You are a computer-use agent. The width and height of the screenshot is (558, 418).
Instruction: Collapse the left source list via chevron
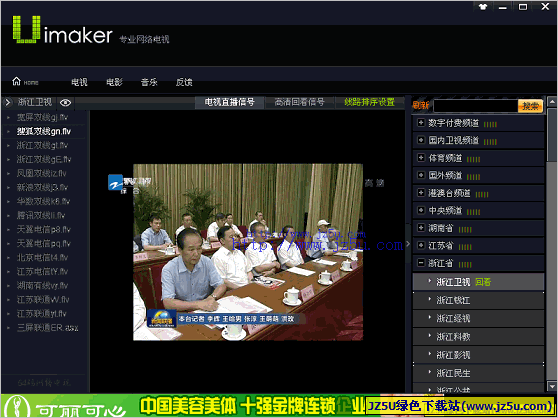point(7,103)
